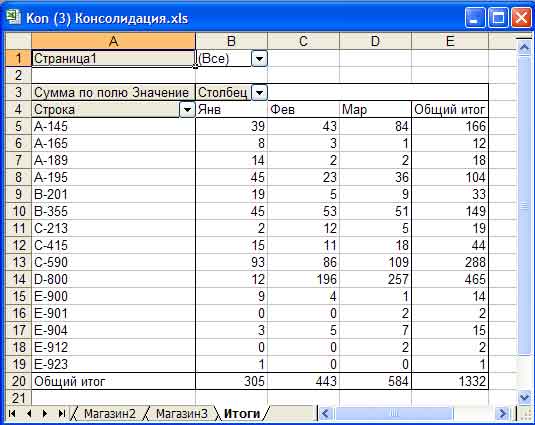
Task: Click the B-355 total value 149
Action: (x=450, y=211)
